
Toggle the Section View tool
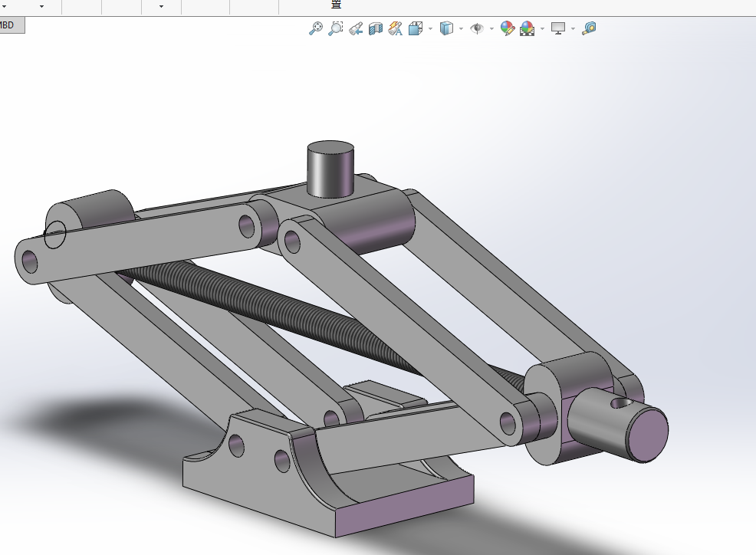375,29
